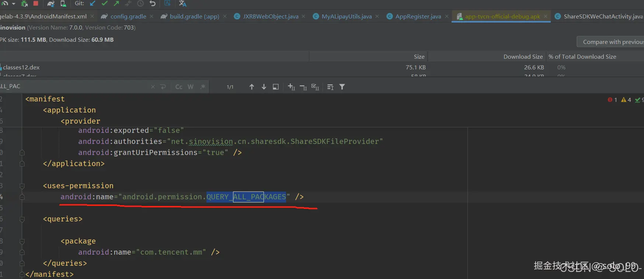Close the JXRBWebObject.java tab
Image resolution: width=644 pixels, height=279 pixels.
pyautogui.click(x=303, y=16)
